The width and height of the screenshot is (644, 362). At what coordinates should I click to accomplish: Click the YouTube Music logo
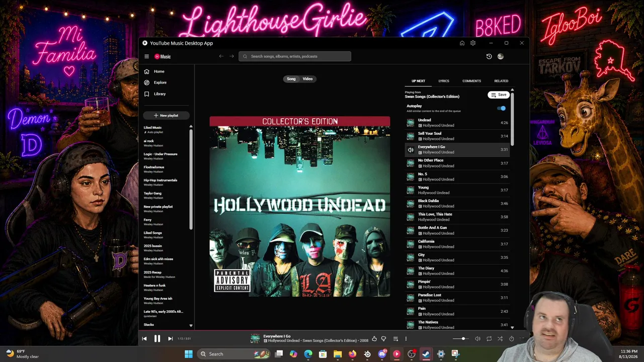click(x=163, y=57)
